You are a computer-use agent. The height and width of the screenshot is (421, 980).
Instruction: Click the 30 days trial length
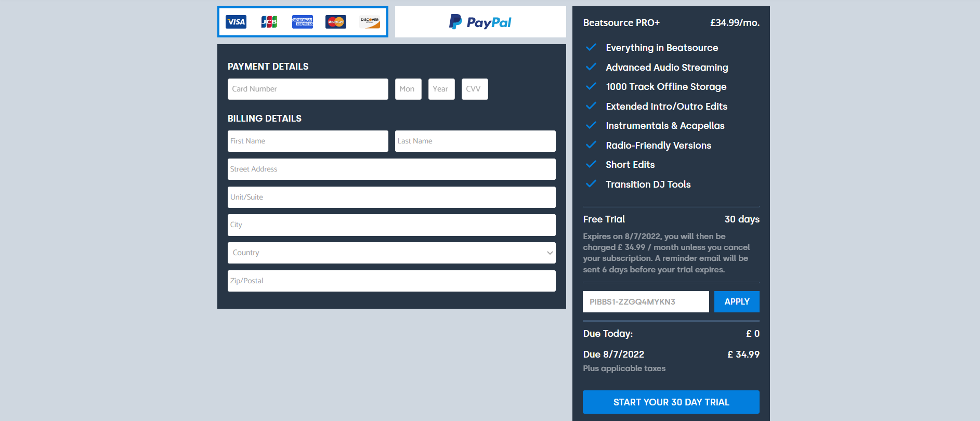[742, 219]
